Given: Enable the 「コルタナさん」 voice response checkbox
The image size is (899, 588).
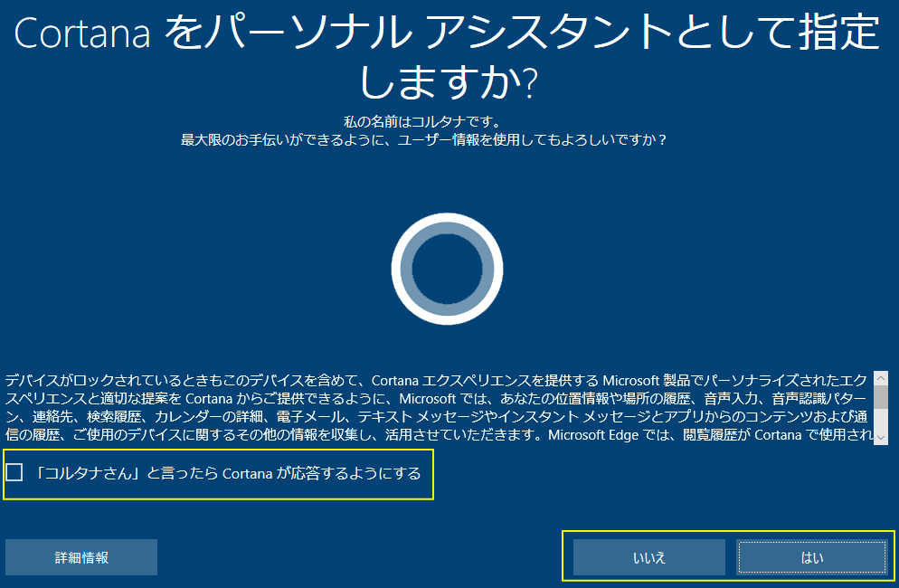Looking at the screenshot, I should point(14,473).
